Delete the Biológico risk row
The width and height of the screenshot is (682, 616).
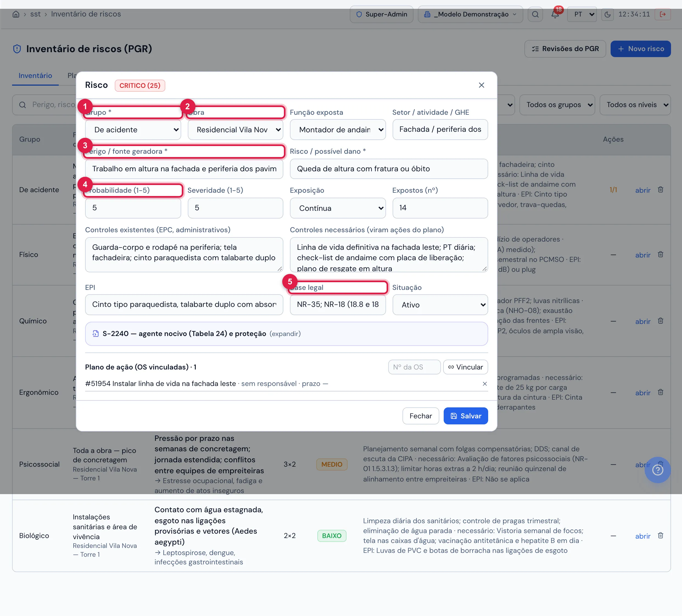660,535
